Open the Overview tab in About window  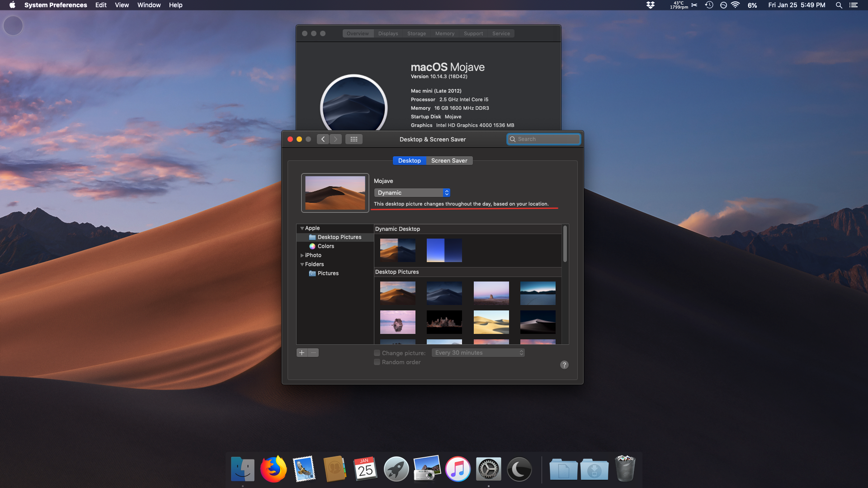(358, 33)
